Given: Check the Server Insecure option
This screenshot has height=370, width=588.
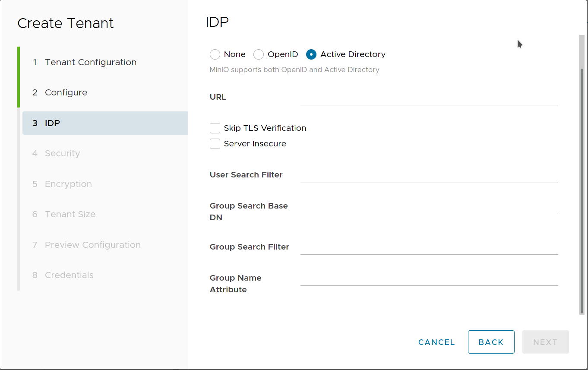Looking at the screenshot, I should click(x=215, y=143).
